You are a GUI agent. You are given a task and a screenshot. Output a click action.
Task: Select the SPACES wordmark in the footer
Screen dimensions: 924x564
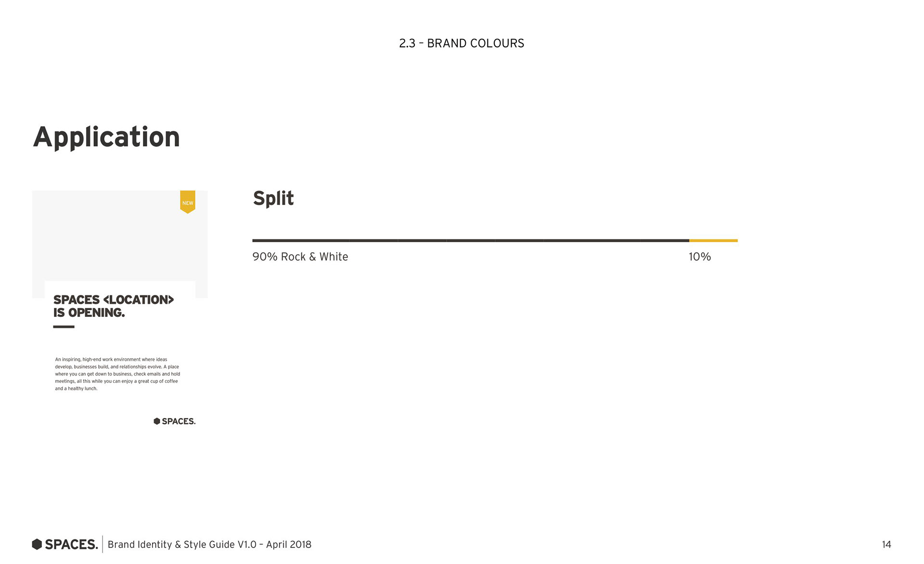click(71, 544)
